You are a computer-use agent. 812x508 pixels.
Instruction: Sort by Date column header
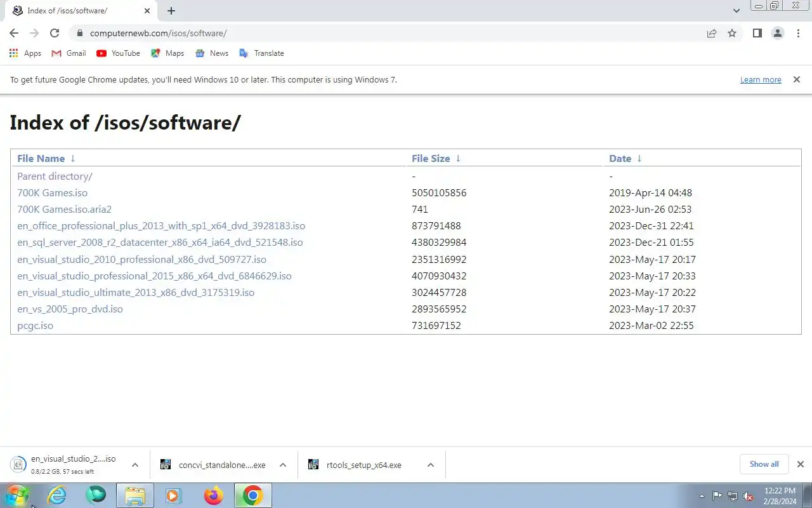[620, 159]
